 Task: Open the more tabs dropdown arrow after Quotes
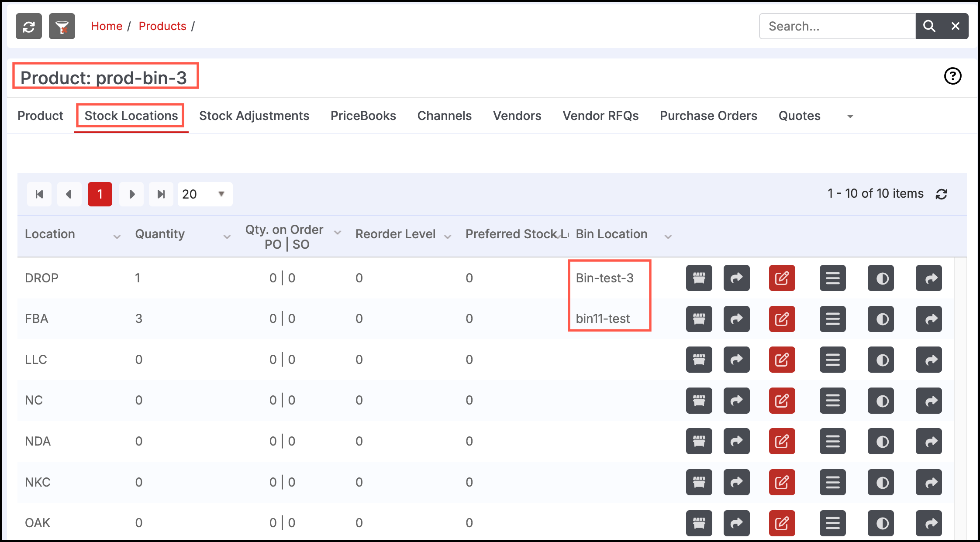coord(850,117)
